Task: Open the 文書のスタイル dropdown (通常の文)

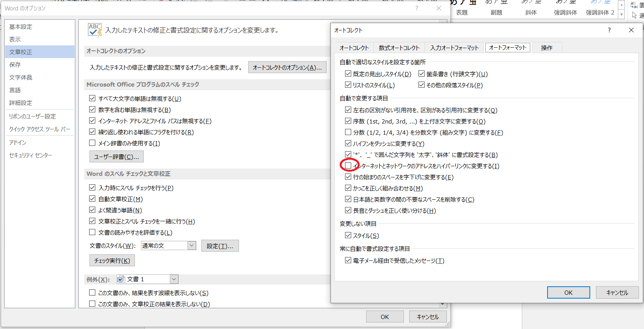Action: click(x=192, y=245)
